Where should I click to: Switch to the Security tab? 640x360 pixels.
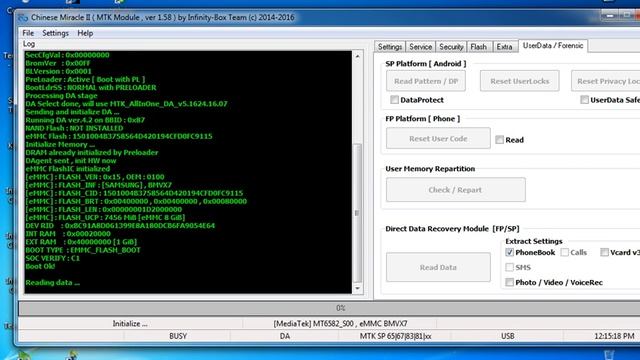451,47
